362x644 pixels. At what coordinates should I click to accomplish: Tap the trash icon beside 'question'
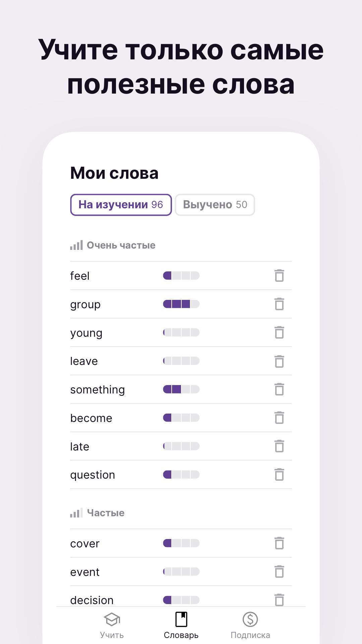[x=279, y=474]
